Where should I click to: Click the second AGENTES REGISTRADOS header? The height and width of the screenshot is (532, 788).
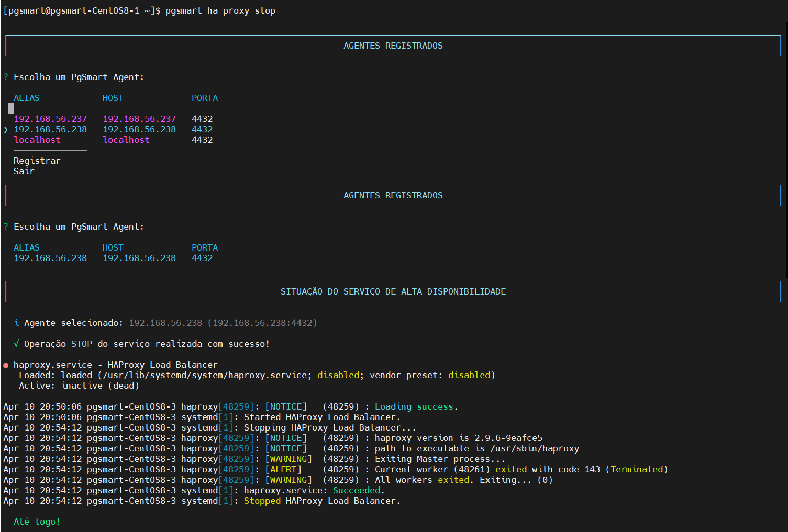coord(393,195)
